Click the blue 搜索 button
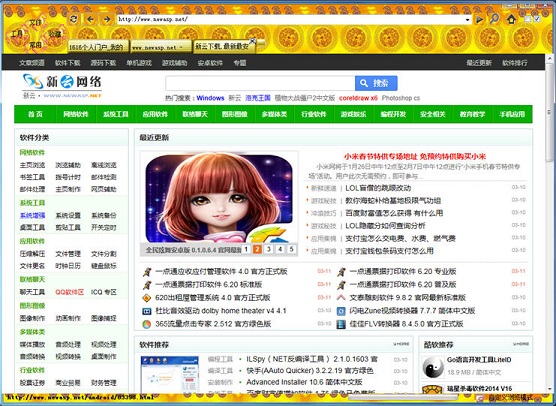 tap(376, 83)
